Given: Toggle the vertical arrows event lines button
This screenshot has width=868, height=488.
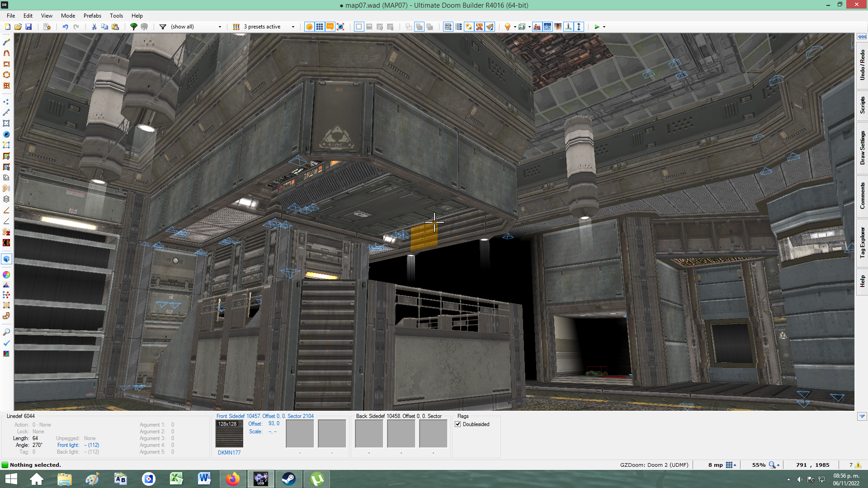Looking at the screenshot, I should pyautogui.click(x=579, y=27).
